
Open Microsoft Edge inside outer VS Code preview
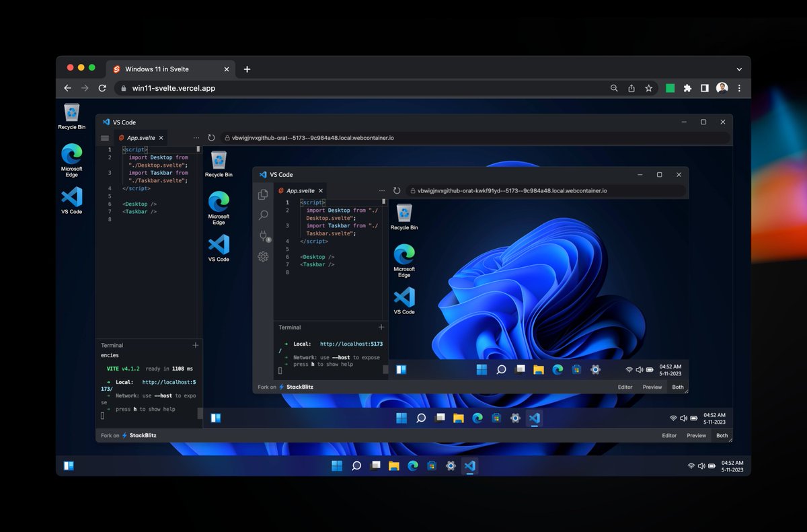click(x=219, y=208)
